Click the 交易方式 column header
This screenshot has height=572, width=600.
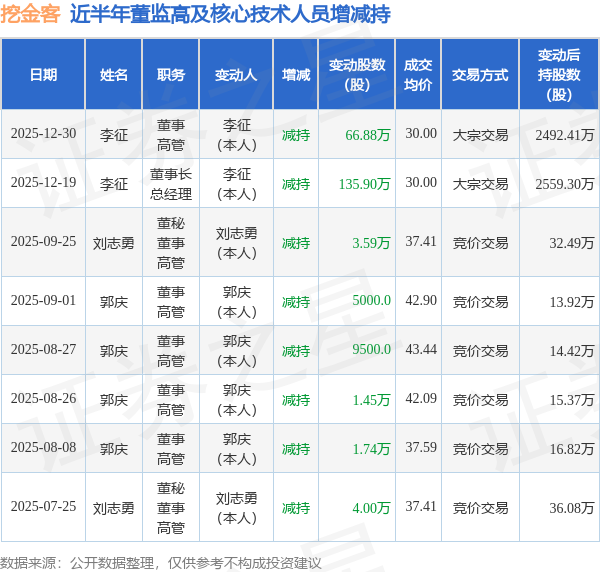[x=480, y=75]
